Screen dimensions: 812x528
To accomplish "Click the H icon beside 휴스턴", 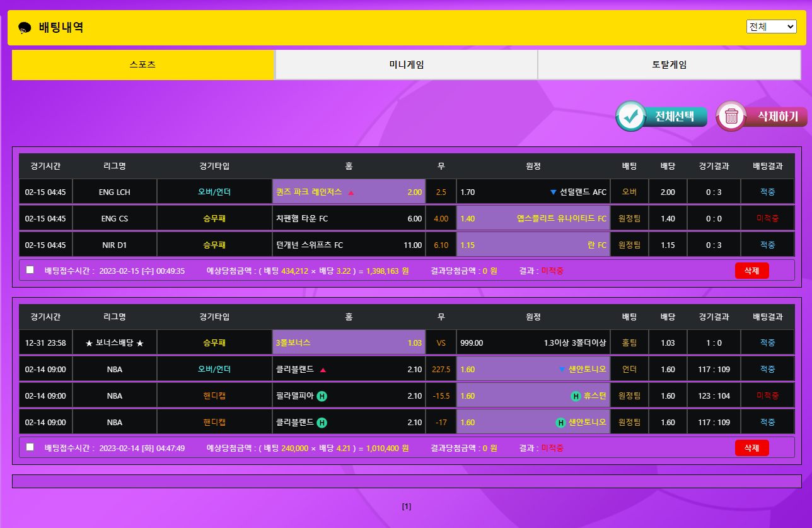I will tap(576, 396).
